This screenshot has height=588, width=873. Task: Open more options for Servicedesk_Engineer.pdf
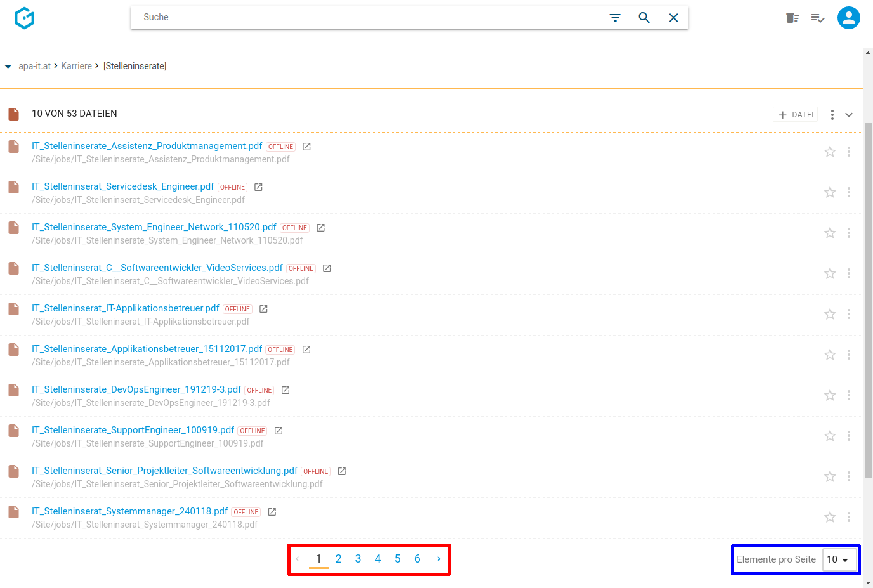point(849,192)
